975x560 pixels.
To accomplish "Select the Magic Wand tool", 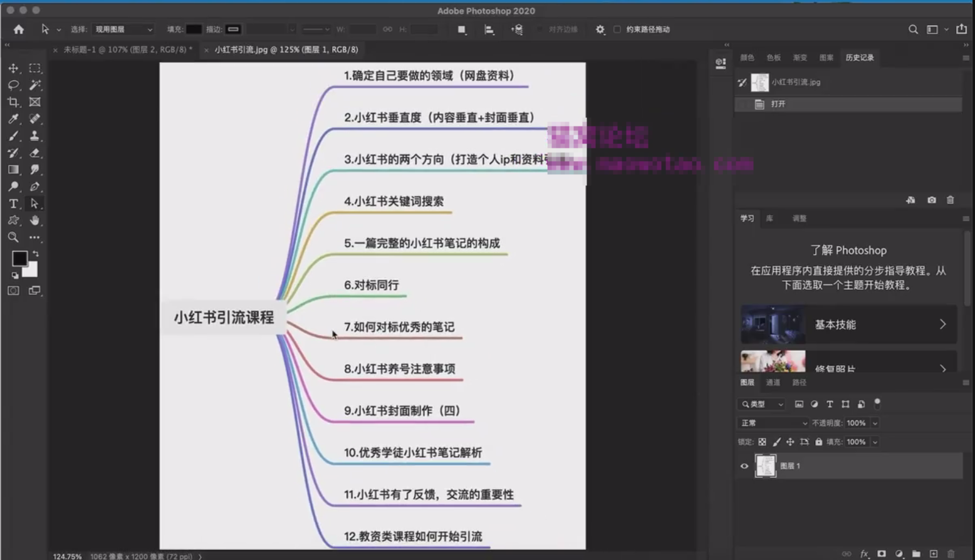I will click(x=34, y=85).
